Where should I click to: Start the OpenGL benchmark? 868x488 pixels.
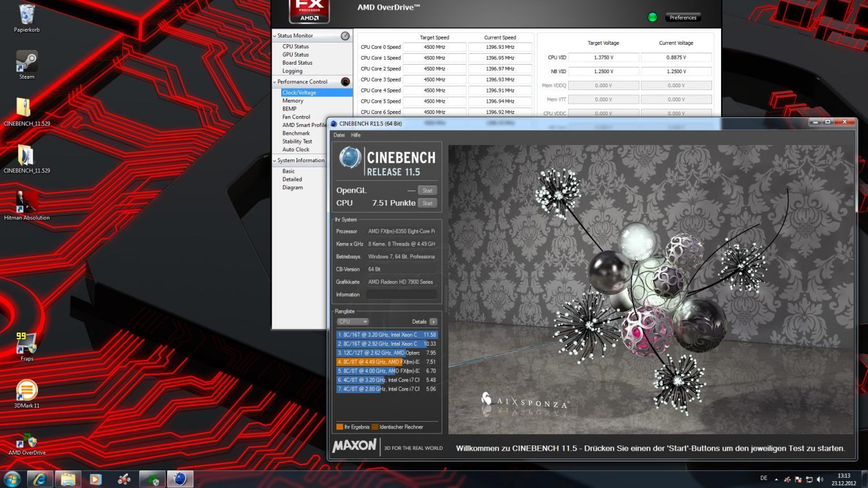tap(427, 190)
